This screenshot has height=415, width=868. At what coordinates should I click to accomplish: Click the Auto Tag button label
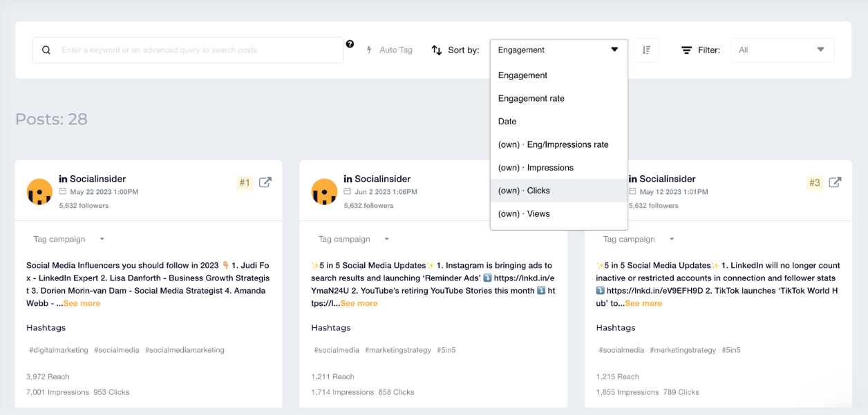[x=396, y=50]
